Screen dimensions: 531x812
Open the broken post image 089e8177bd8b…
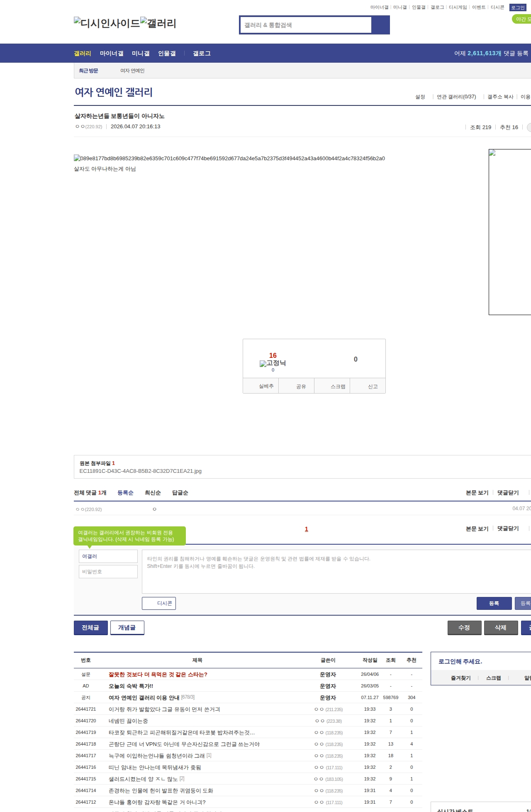(229, 158)
